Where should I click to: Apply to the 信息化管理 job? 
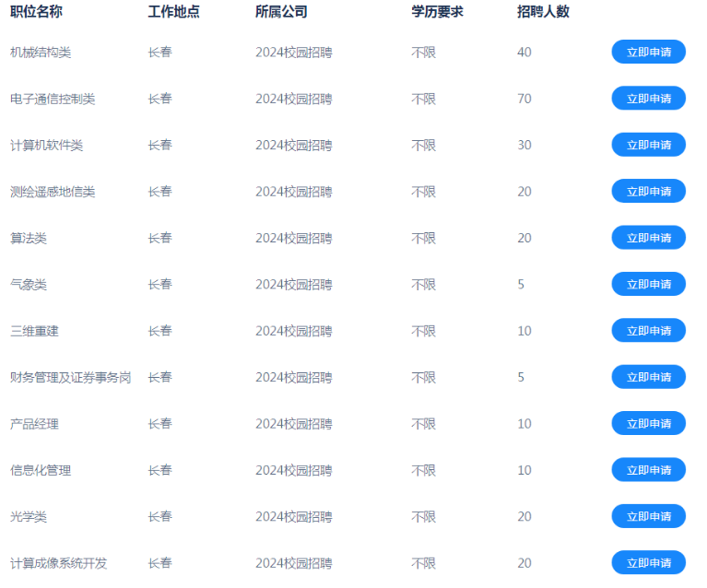tap(648, 470)
